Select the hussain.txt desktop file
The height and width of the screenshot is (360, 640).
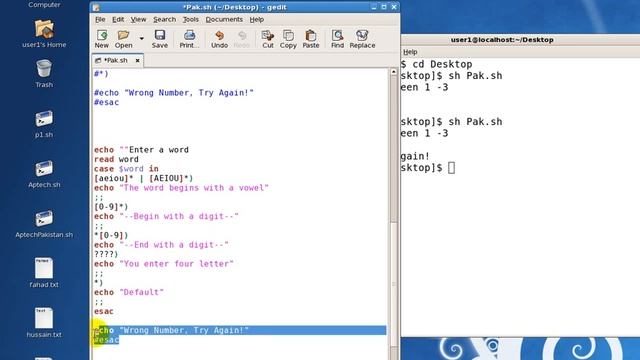click(x=44, y=323)
